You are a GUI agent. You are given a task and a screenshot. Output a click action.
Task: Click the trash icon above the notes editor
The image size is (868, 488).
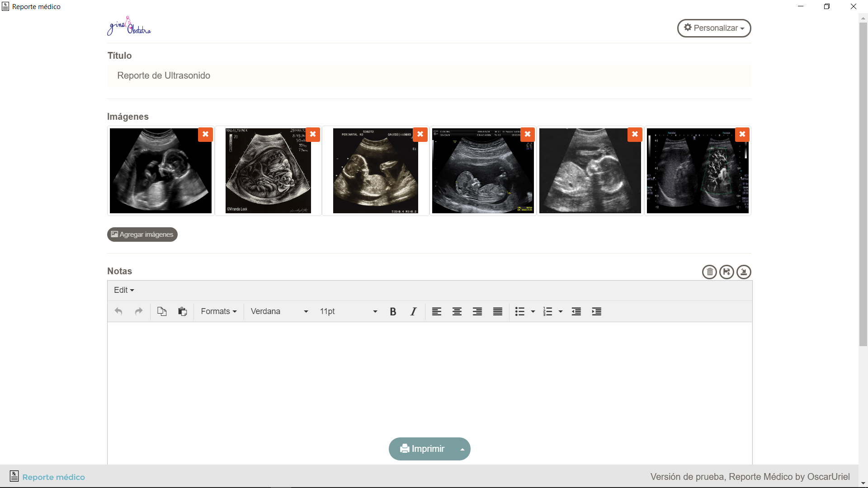709,272
